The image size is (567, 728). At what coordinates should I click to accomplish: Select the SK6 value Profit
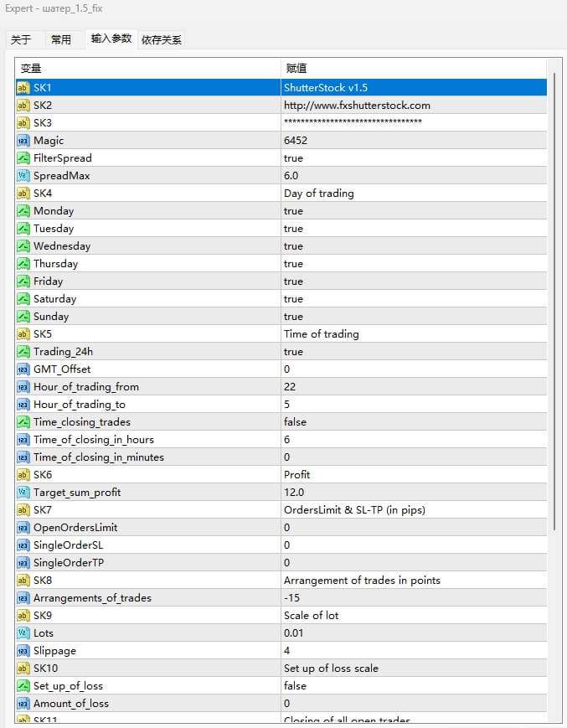296,475
